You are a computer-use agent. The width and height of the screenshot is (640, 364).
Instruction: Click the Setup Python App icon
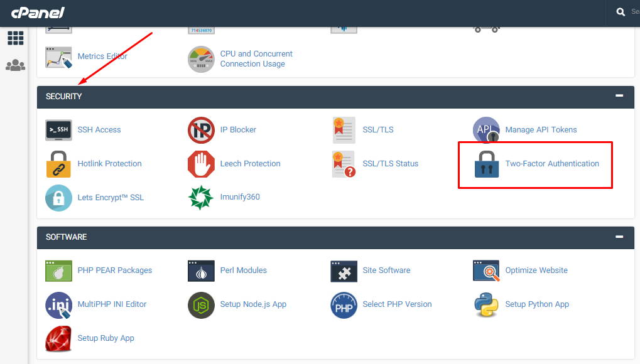(x=486, y=305)
